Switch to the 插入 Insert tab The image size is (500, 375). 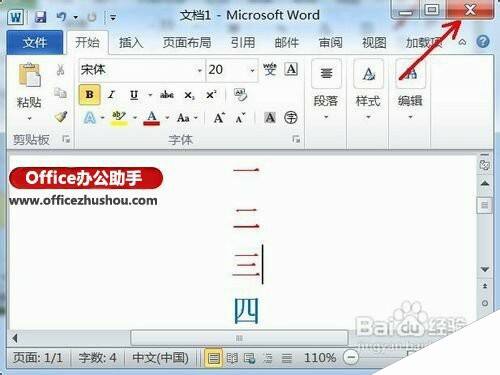(x=131, y=42)
